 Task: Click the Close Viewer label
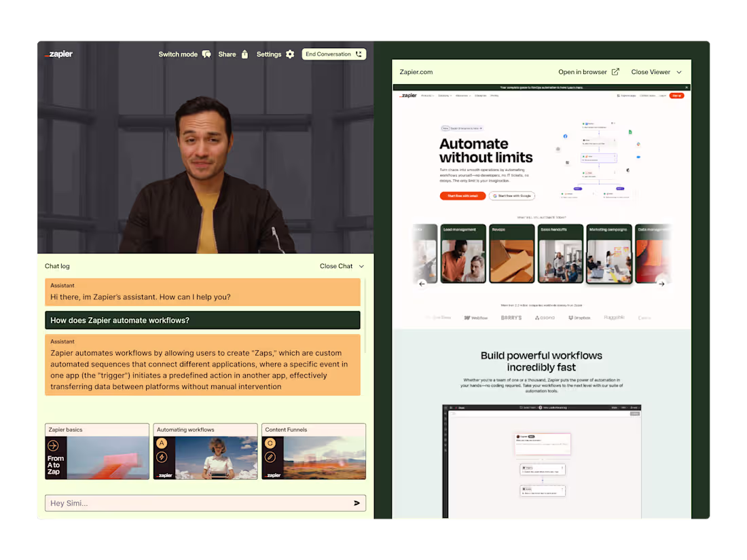(651, 72)
